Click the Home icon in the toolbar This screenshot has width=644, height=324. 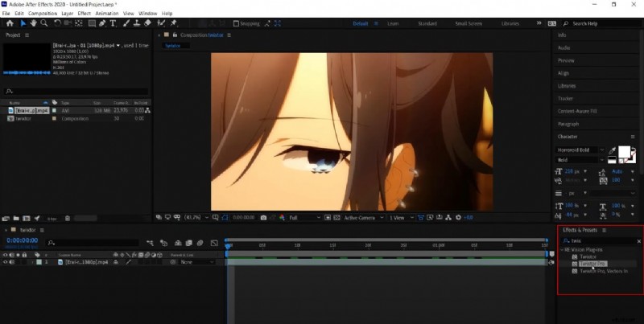click(x=10, y=23)
